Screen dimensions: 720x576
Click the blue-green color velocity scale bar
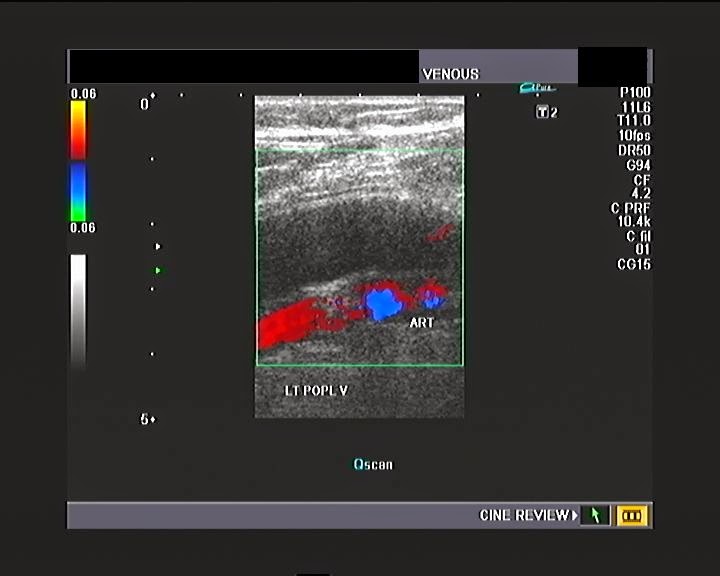(78, 193)
